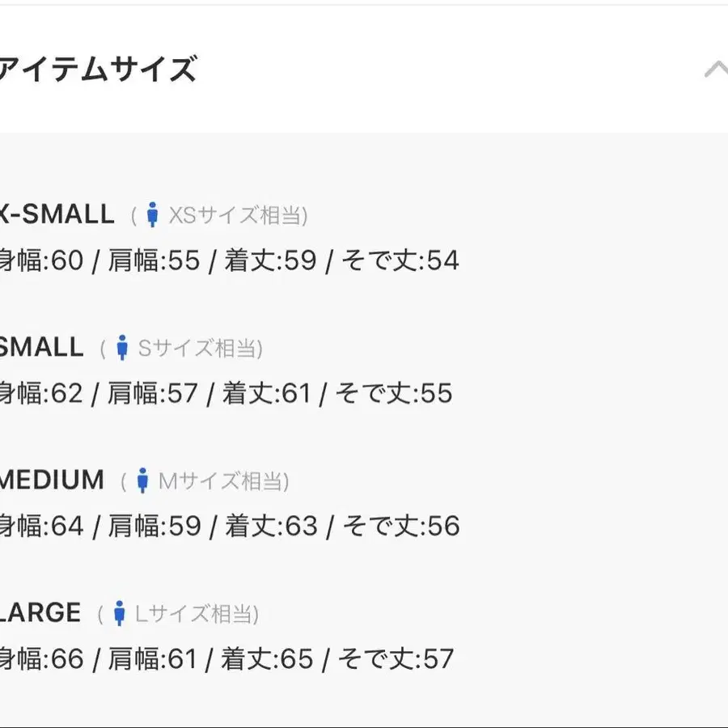Click the blue person icon beside Mサイズ相当
Image resolution: width=728 pixels, height=728 pixels.
click(142, 480)
